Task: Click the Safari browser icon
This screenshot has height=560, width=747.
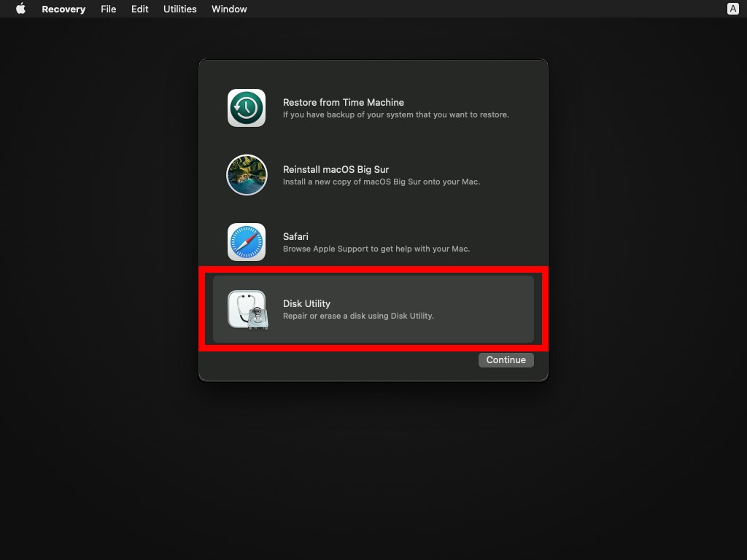Action: 247,242
